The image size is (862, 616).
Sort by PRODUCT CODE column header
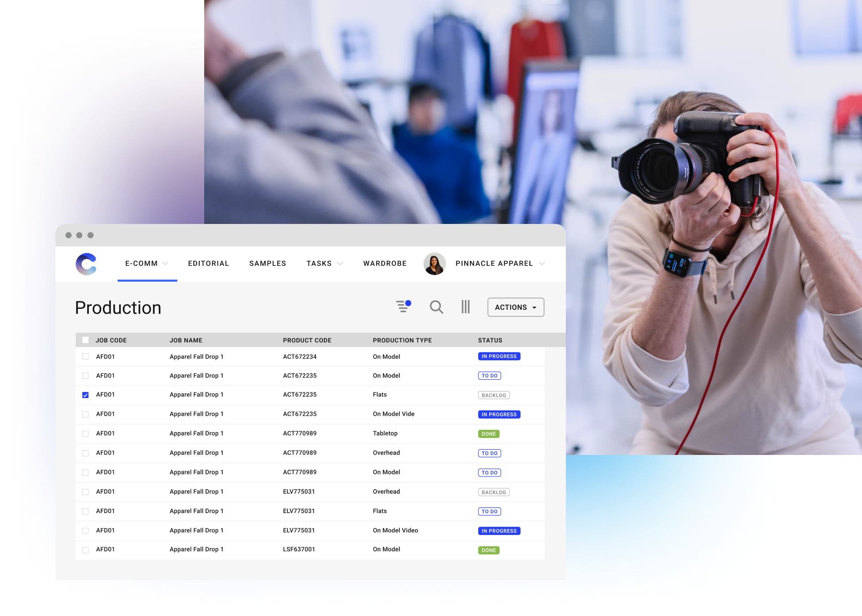coord(307,340)
